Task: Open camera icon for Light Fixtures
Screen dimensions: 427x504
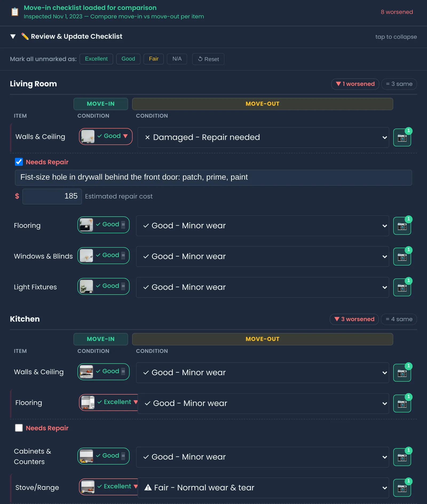Action: tap(402, 287)
